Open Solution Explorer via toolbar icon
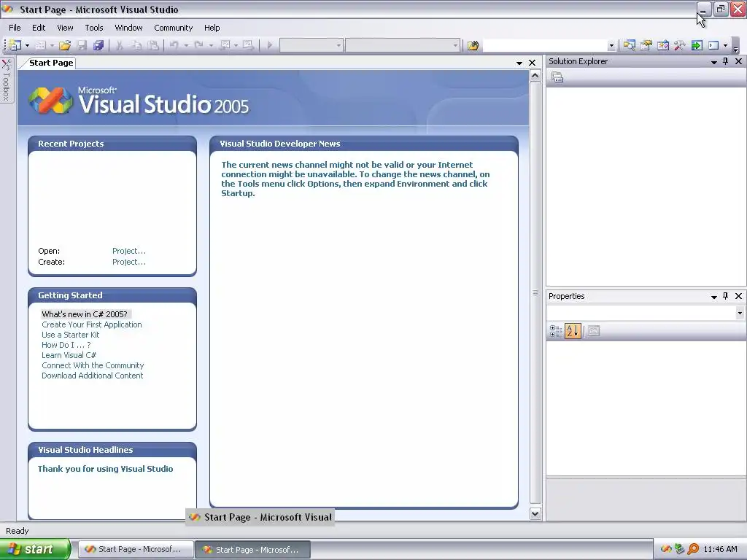This screenshot has width=747, height=560. [x=630, y=45]
